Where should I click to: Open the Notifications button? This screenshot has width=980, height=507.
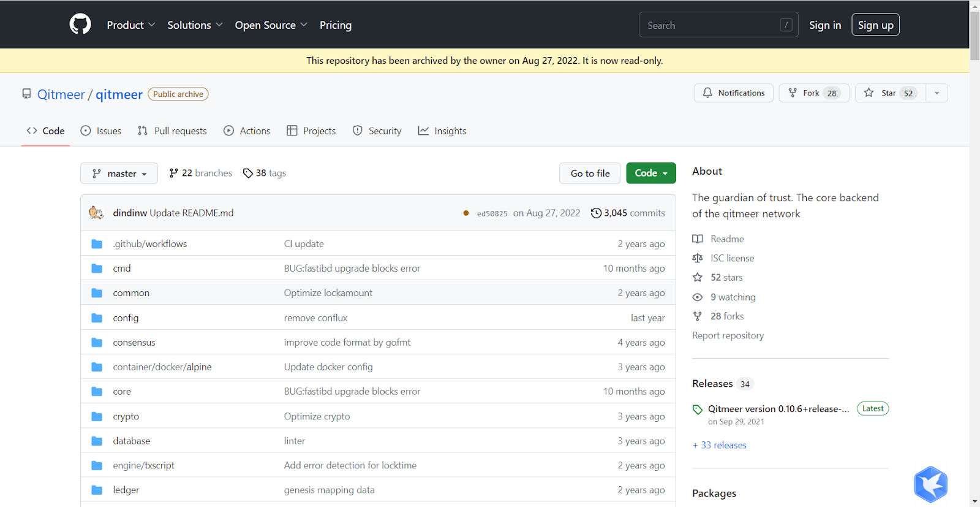pyautogui.click(x=734, y=93)
